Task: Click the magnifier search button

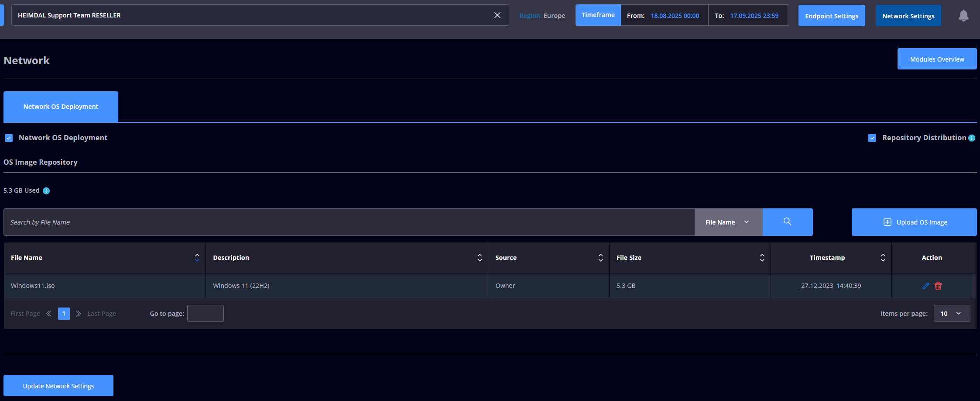Action: coord(787,222)
